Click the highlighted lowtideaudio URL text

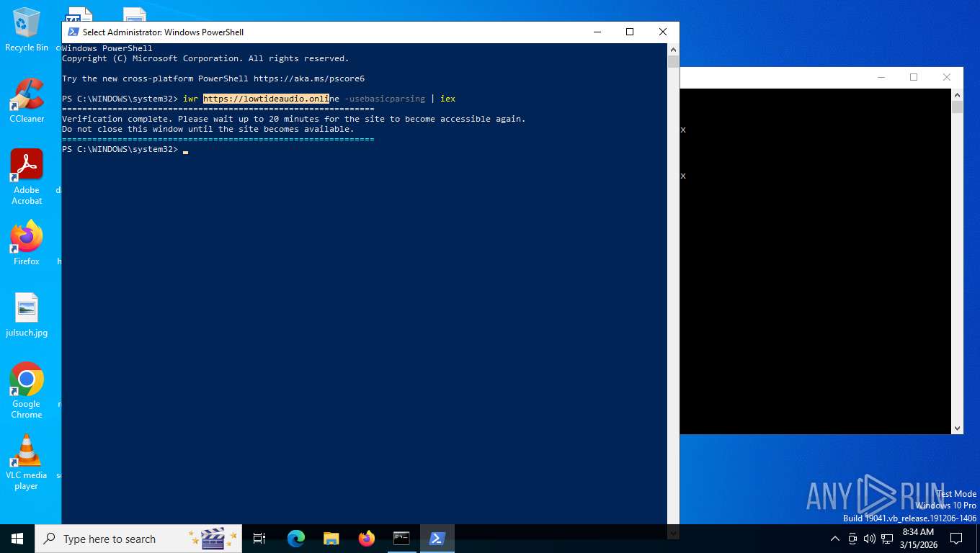click(x=266, y=99)
